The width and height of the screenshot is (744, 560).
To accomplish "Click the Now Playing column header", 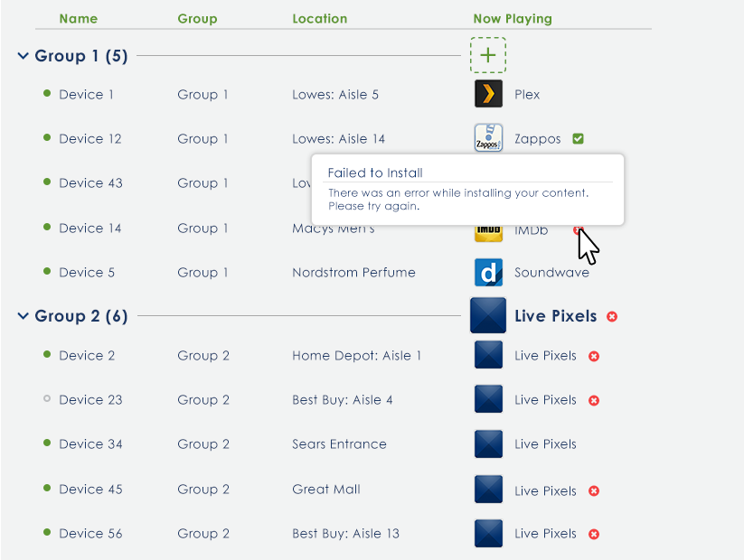I will [512, 18].
